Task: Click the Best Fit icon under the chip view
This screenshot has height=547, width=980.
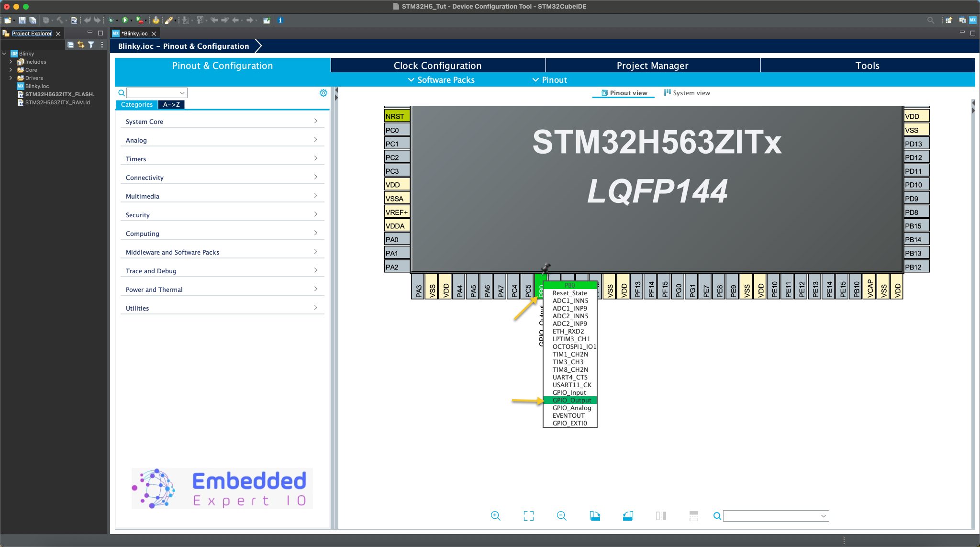Action: [x=528, y=515]
